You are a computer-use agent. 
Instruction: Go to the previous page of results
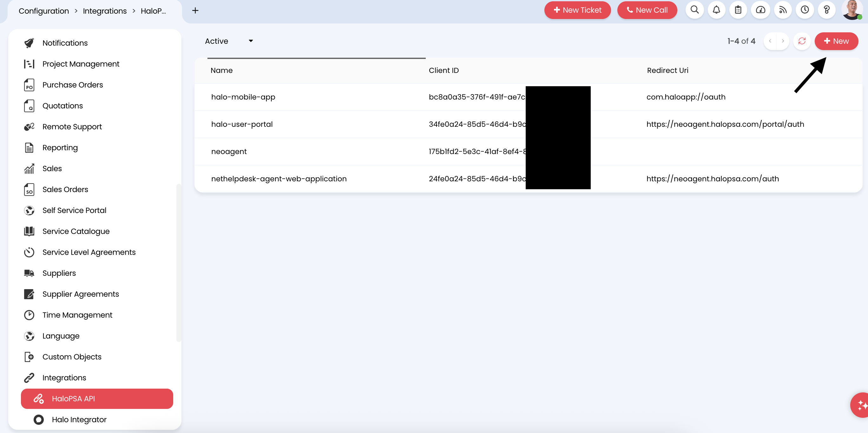click(771, 41)
